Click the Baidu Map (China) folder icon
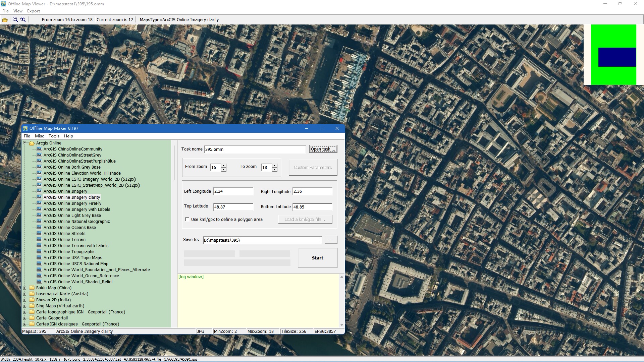The image size is (644, 362). pos(32,288)
